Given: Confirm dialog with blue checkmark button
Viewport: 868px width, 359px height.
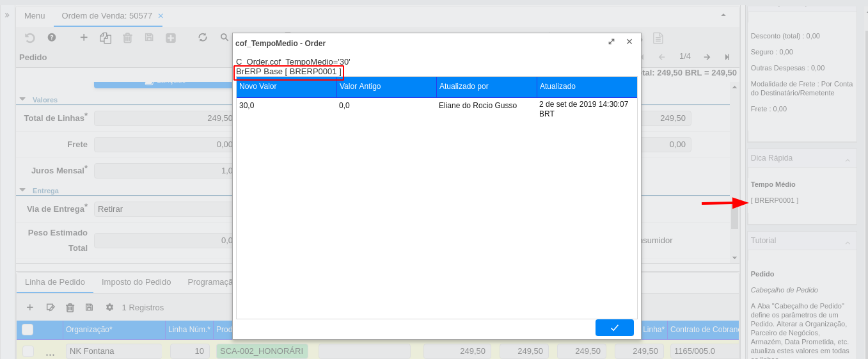Looking at the screenshot, I should [x=614, y=328].
